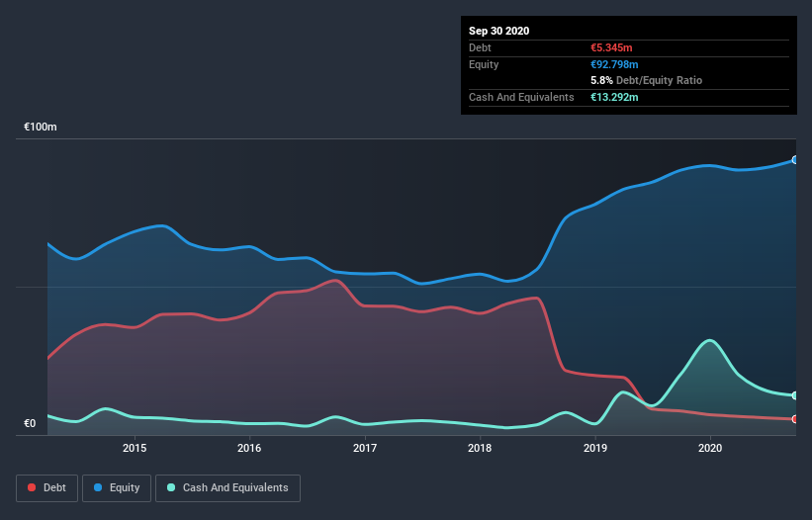Click Cash And Equivalents label in tooltip
This screenshot has height=520, width=812.
coord(521,97)
